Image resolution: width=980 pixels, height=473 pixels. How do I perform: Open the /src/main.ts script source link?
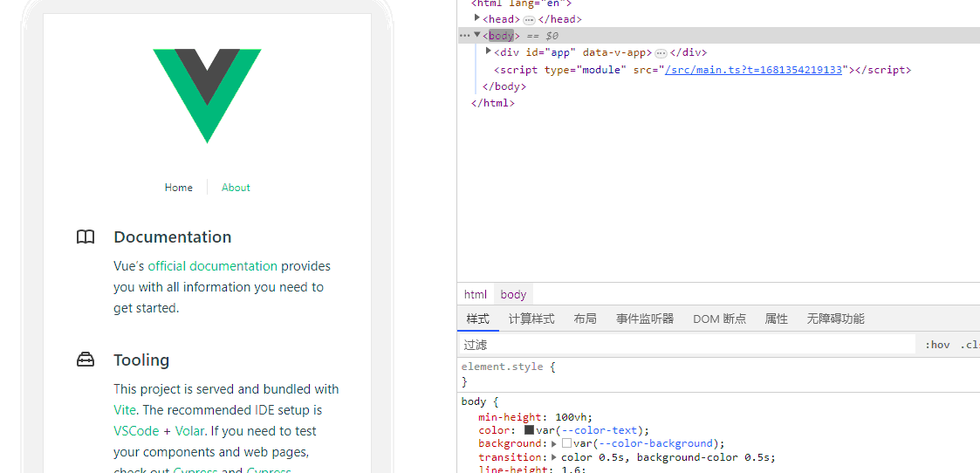tap(753, 70)
